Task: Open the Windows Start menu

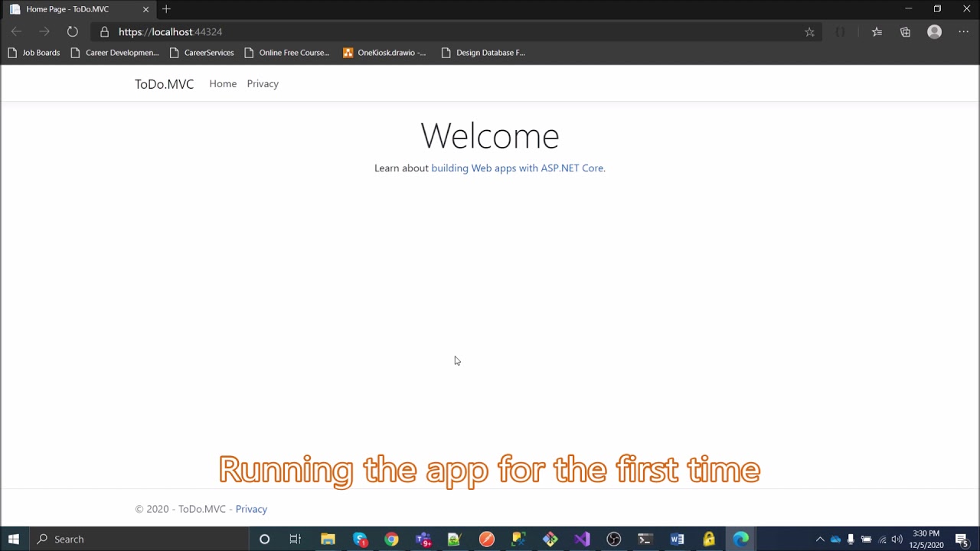Action: [14, 539]
